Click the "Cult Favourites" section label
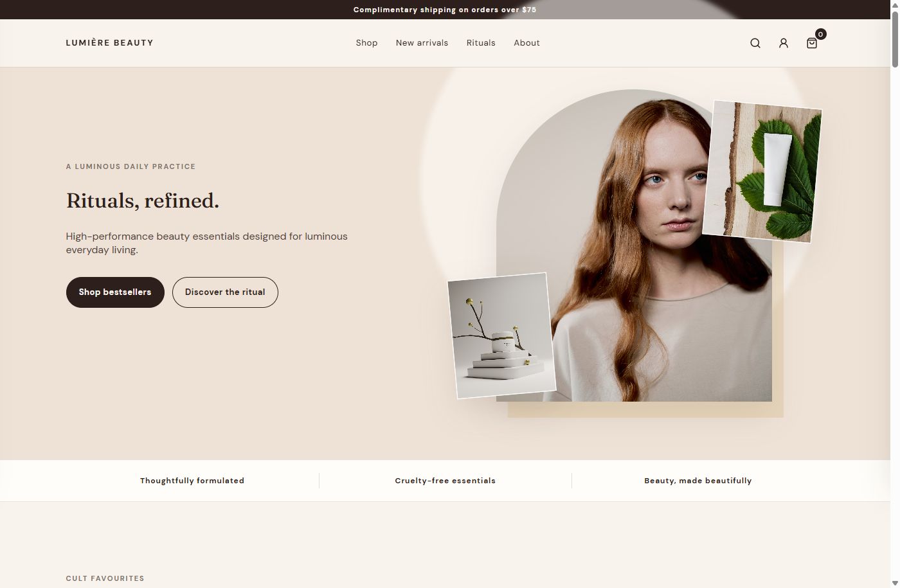The height and width of the screenshot is (588, 900). pyautogui.click(x=105, y=578)
